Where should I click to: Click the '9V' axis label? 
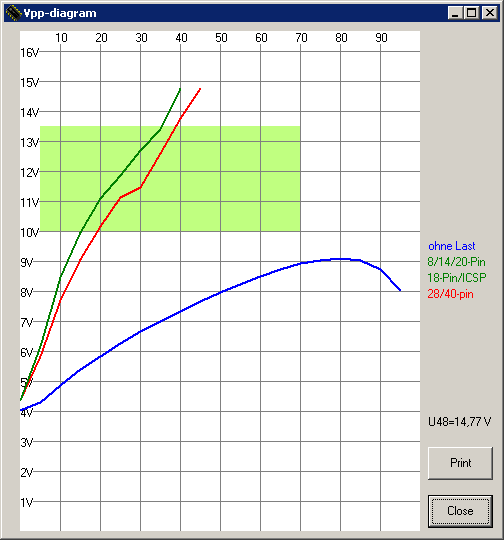[x=27, y=263]
